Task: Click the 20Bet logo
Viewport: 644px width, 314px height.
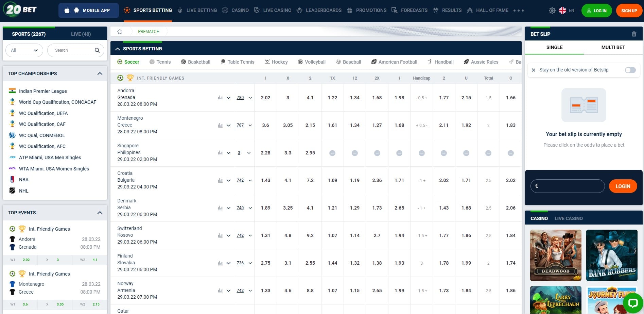Action: pyautogui.click(x=20, y=10)
